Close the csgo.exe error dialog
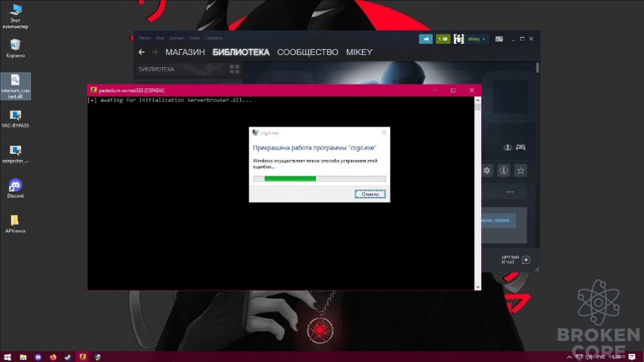Image resolution: width=644 pixels, height=362 pixels. (384, 132)
